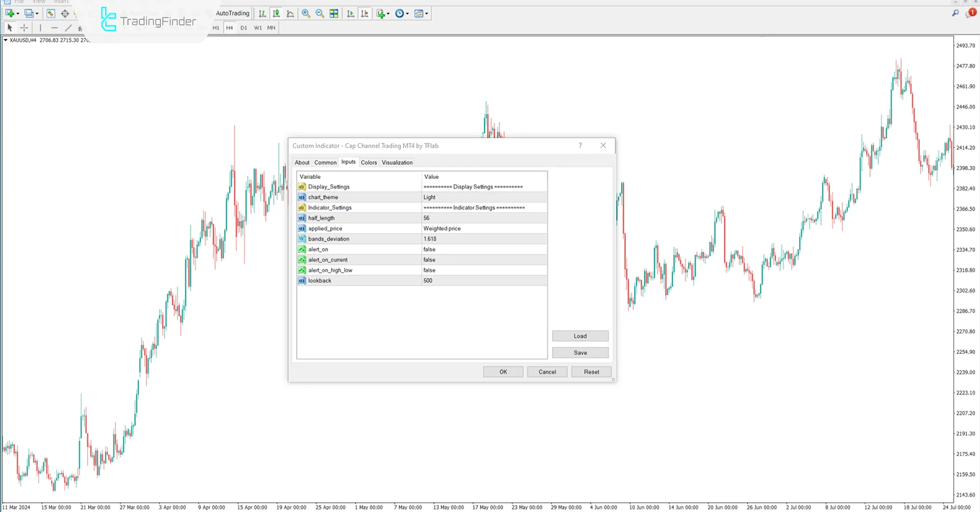Enable the chart shift icon
Screen dimensions: 980x512
tap(364, 14)
